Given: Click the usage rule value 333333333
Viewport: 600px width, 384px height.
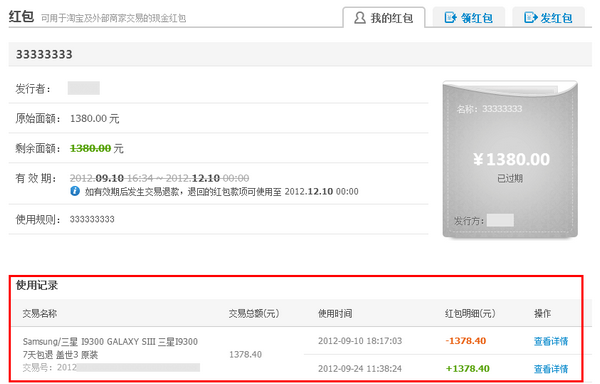Looking at the screenshot, I should [92, 219].
